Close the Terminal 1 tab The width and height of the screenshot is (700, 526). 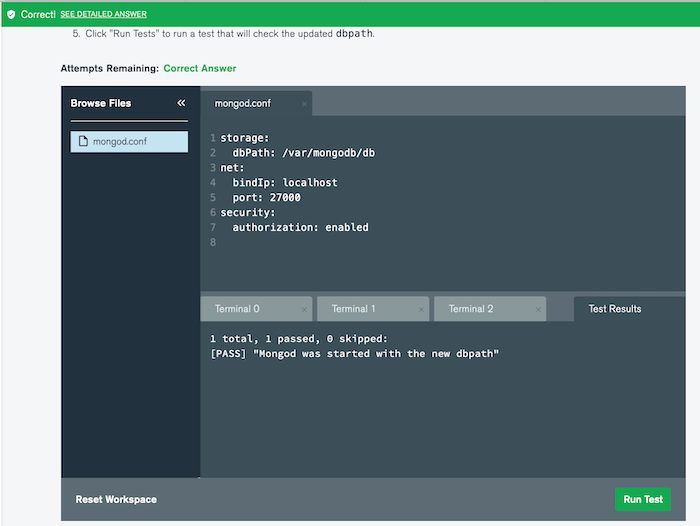(421, 309)
